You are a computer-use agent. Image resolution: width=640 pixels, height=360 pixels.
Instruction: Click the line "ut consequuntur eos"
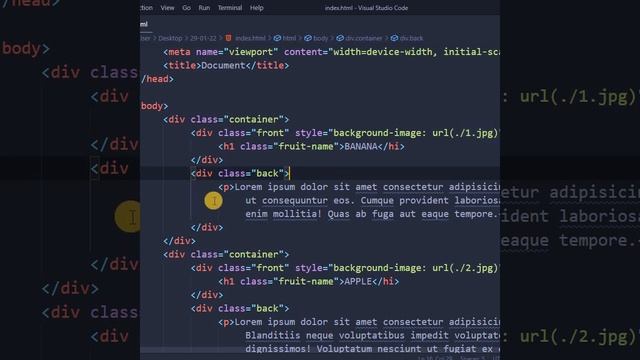coord(372,201)
